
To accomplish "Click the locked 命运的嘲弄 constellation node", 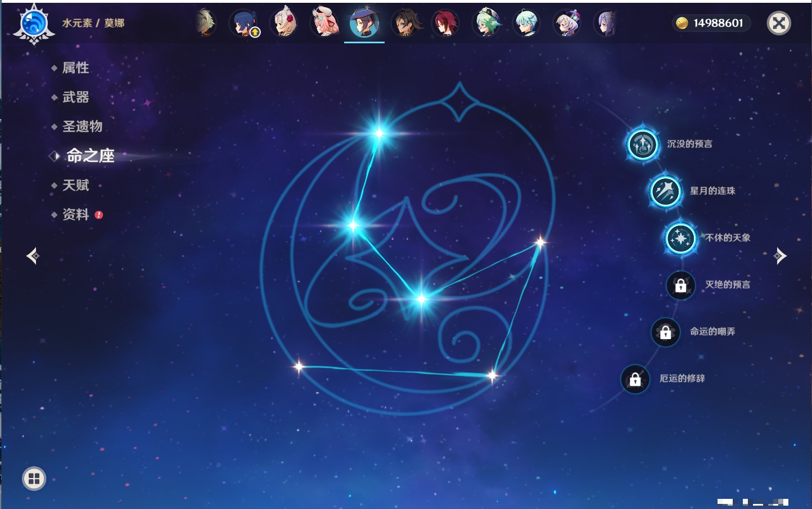I will (x=665, y=332).
